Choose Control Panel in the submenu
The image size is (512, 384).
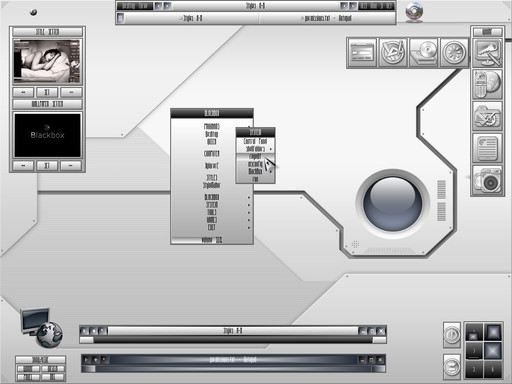255,141
